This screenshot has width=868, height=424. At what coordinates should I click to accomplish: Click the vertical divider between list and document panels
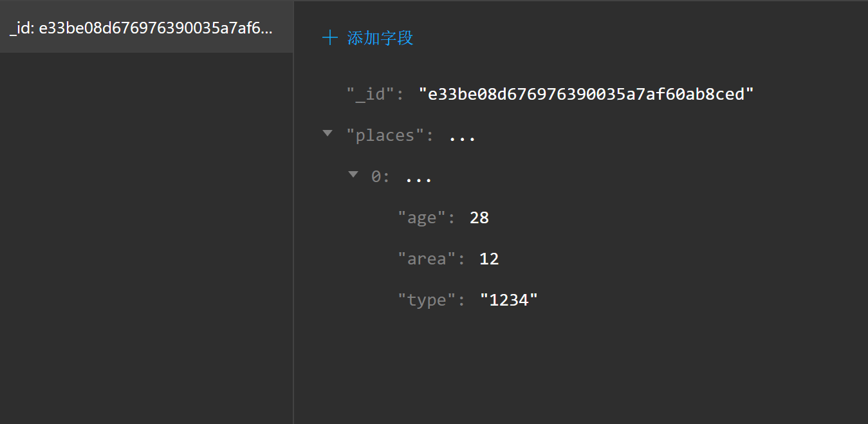293,225
